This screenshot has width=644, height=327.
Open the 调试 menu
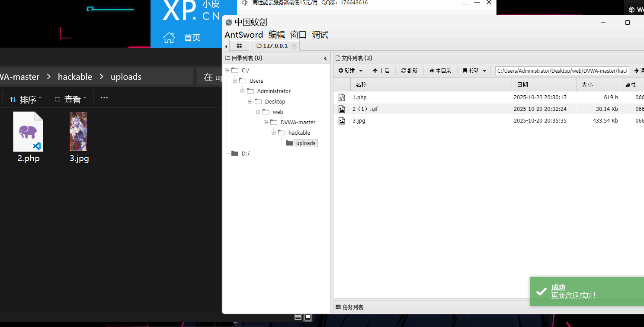point(320,35)
